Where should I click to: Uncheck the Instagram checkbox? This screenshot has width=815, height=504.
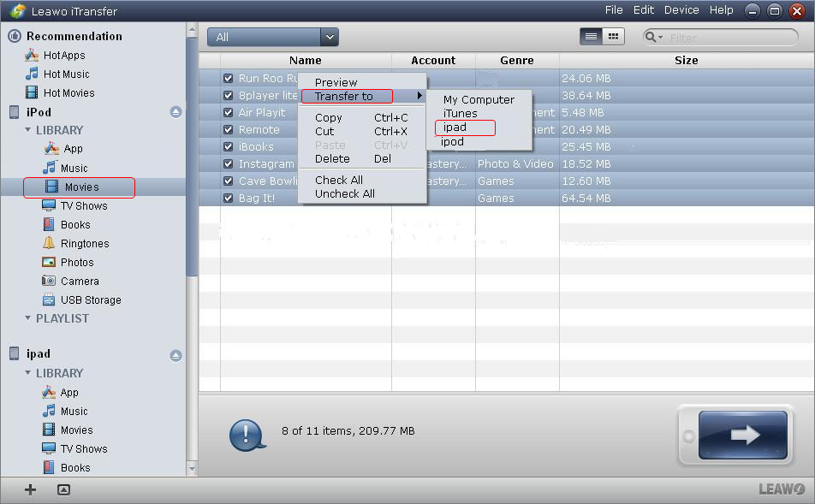tap(228, 163)
